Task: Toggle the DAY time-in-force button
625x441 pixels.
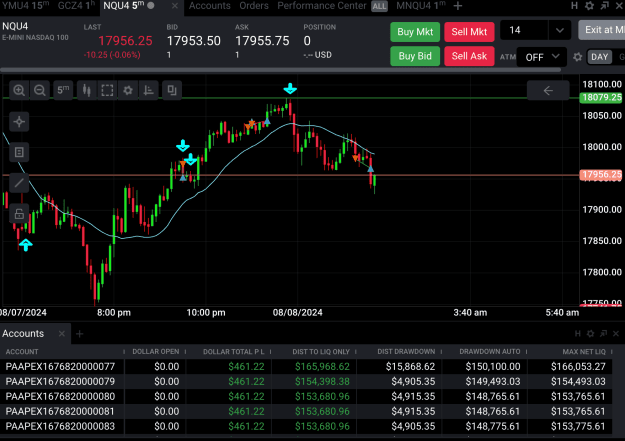Action: [x=599, y=57]
